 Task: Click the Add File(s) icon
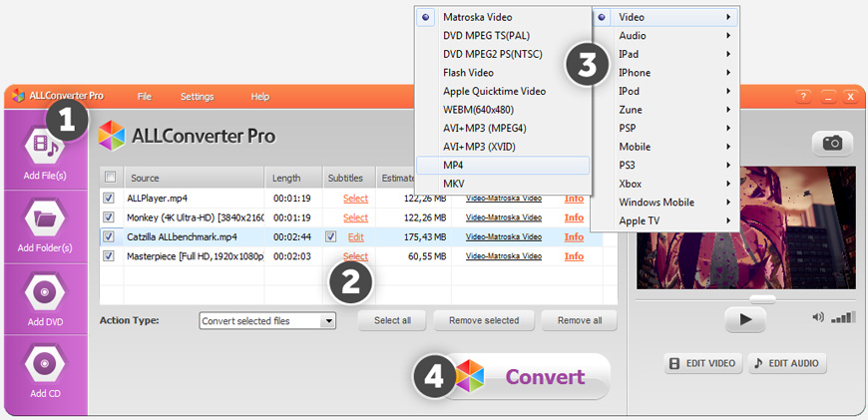pyautogui.click(x=45, y=146)
